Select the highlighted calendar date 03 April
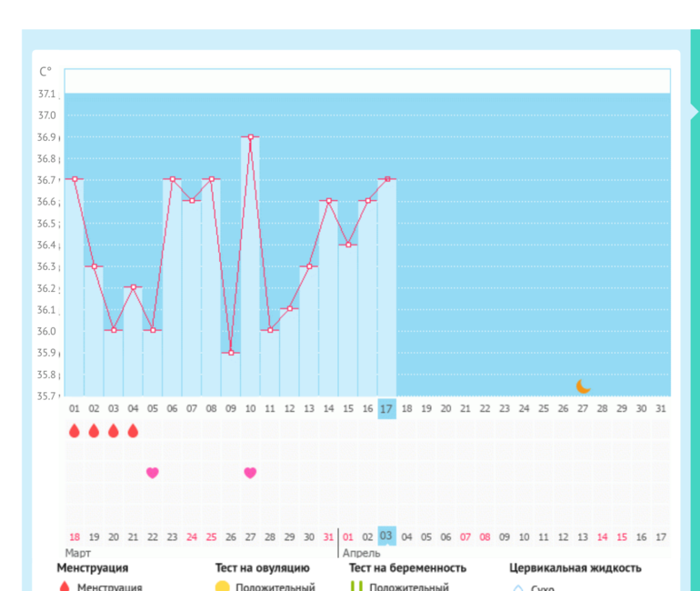The width and height of the screenshot is (700, 591). tap(386, 536)
